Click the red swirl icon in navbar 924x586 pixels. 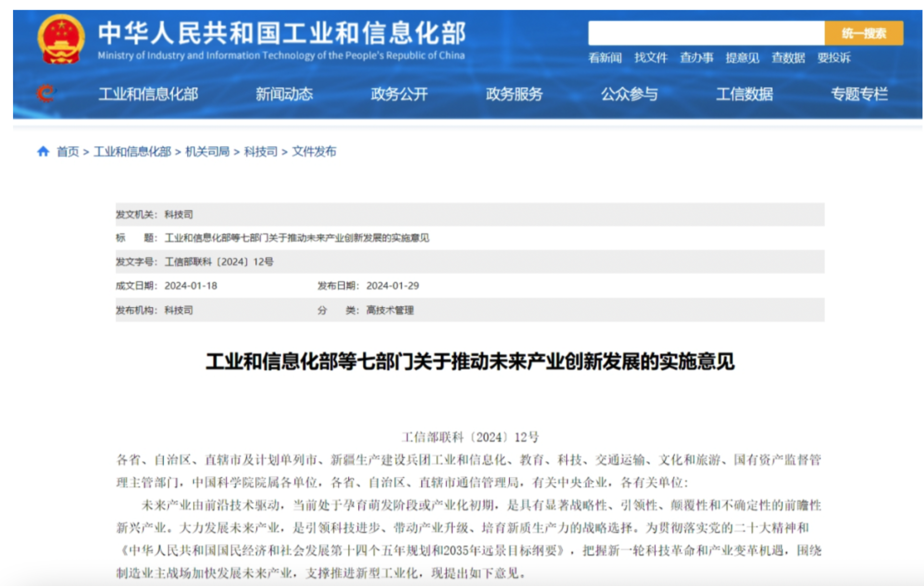click(x=46, y=93)
